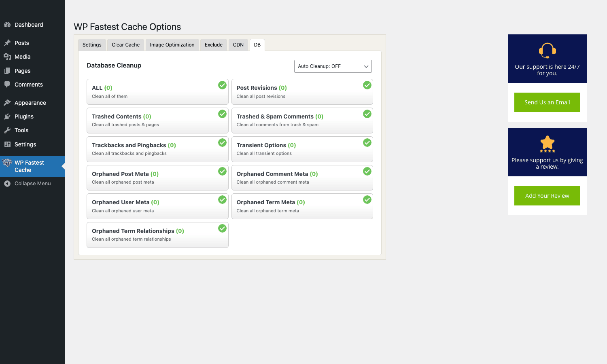
Task: Switch to the CDN tab
Action: [238, 45]
